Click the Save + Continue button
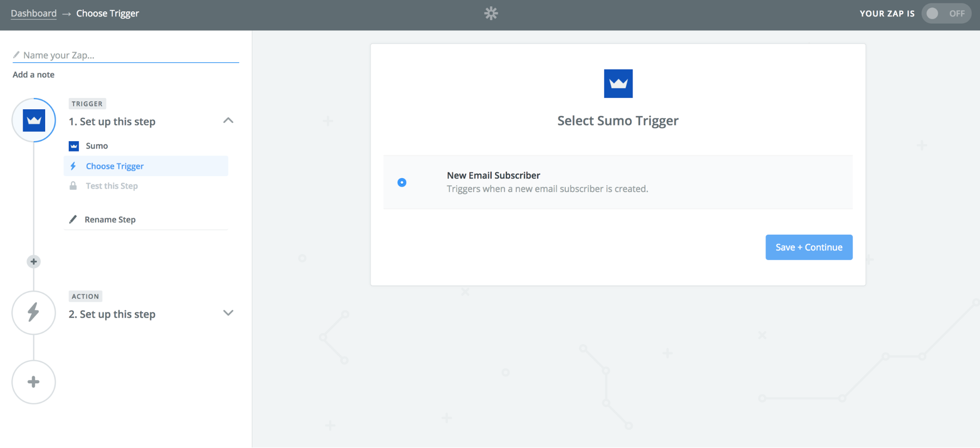The height and width of the screenshot is (448, 980). (809, 248)
